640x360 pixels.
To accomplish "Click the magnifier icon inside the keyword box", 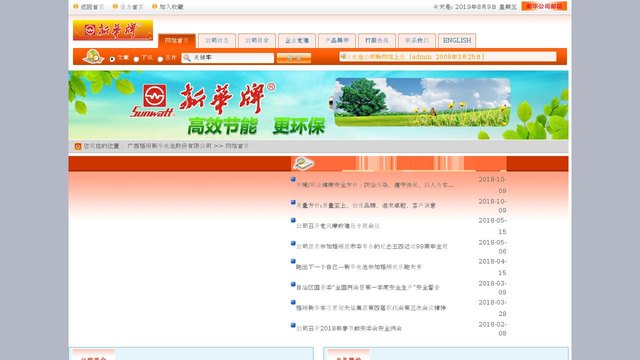I will [x=187, y=58].
